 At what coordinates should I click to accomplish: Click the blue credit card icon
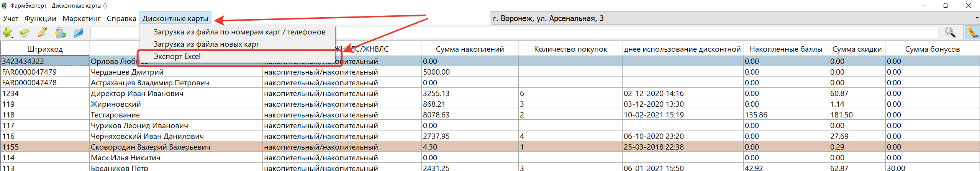point(79,33)
